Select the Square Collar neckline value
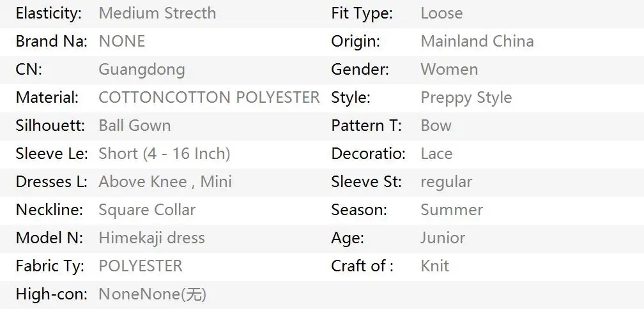Screen dimensions: 644x309 [x=147, y=209]
